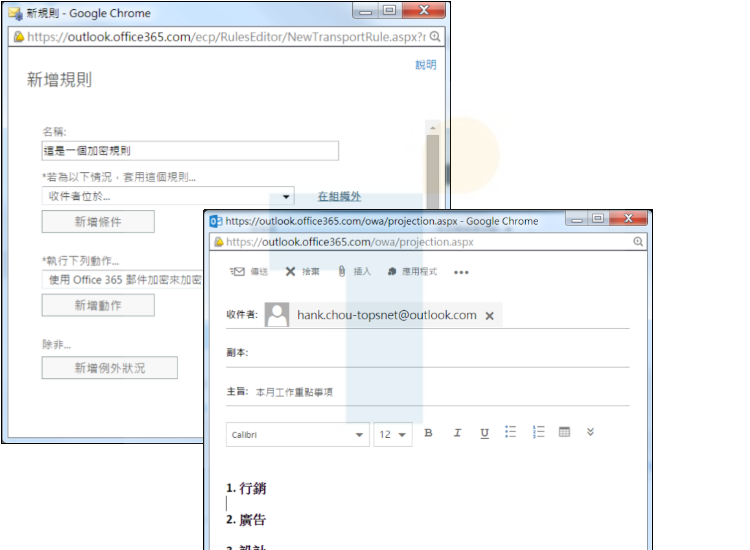Click the paperclip insert attachment icon
Viewport: 750px width, 550px height.
click(342, 271)
